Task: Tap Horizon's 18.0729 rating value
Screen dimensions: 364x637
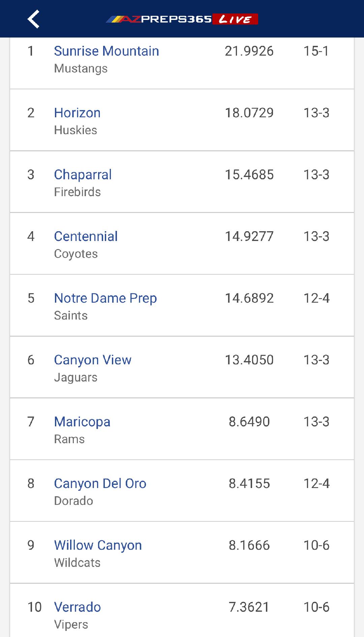Action: (x=249, y=113)
